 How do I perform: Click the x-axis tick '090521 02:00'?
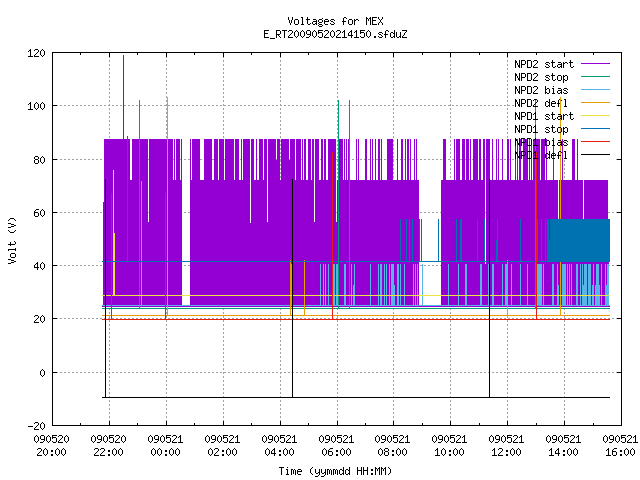tap(222, 446)
